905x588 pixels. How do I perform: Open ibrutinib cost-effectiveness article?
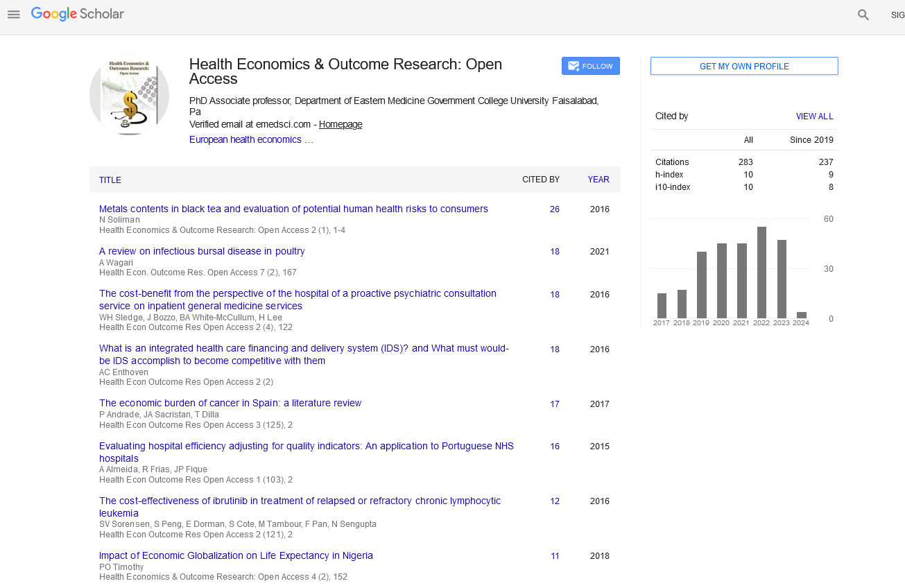click(x=300, y=507)
